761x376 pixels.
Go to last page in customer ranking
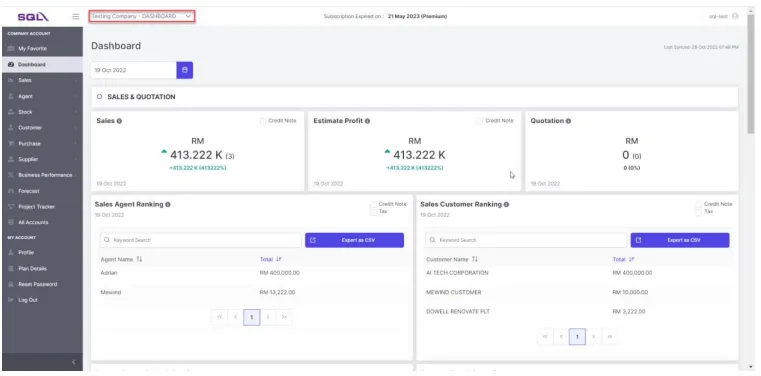point(610,337)
